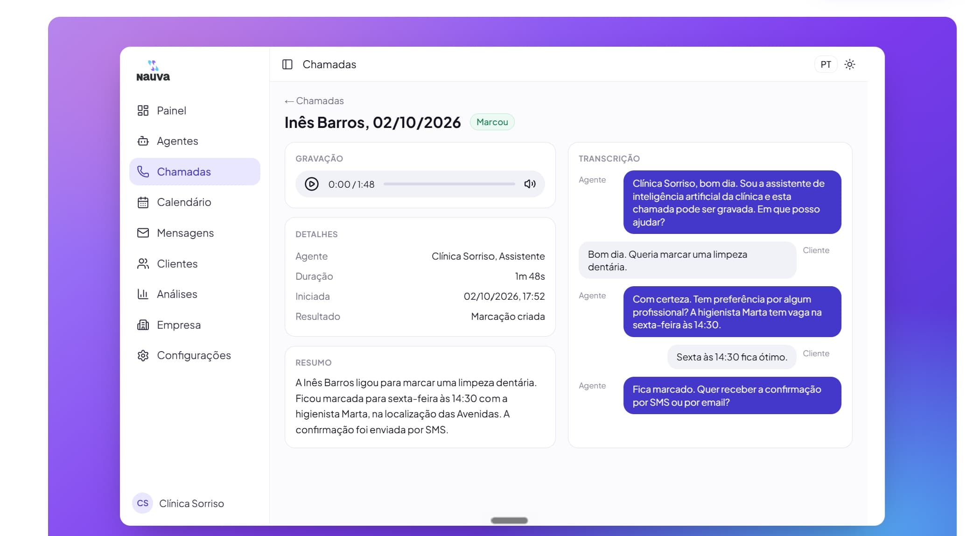Image resolution: width=980 pixels, height=536 pixels.
Task: Click the TRANSCRIÇÃO section heading
Action: [609, 159]
